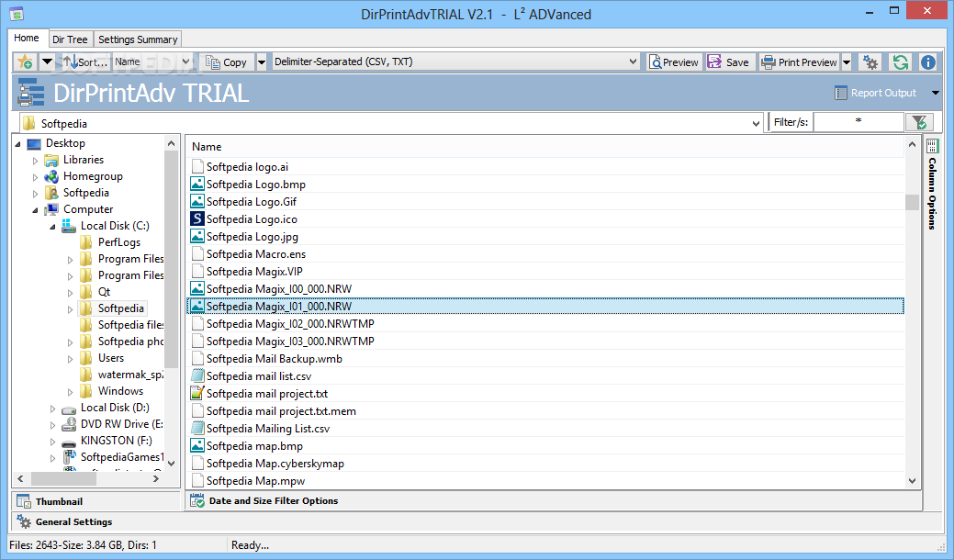The width and height of the screenshot is (954, 560).
Task: Click the Copy button
Action: 227,62
